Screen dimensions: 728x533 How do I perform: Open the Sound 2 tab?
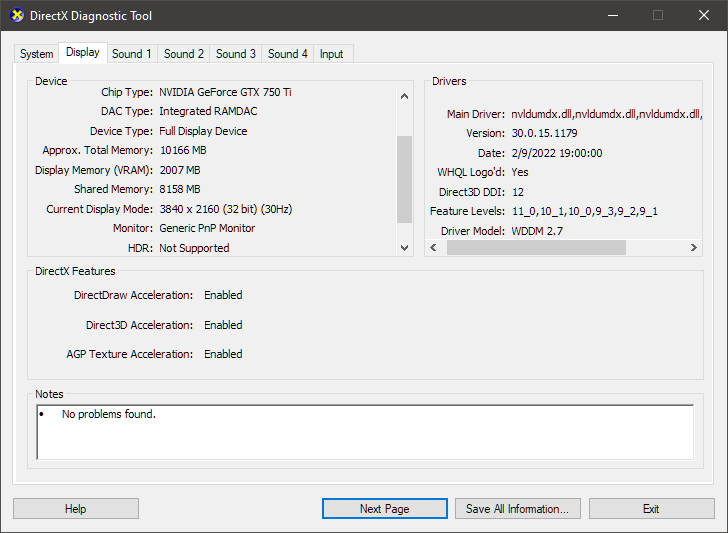click(x=184, y=54)
